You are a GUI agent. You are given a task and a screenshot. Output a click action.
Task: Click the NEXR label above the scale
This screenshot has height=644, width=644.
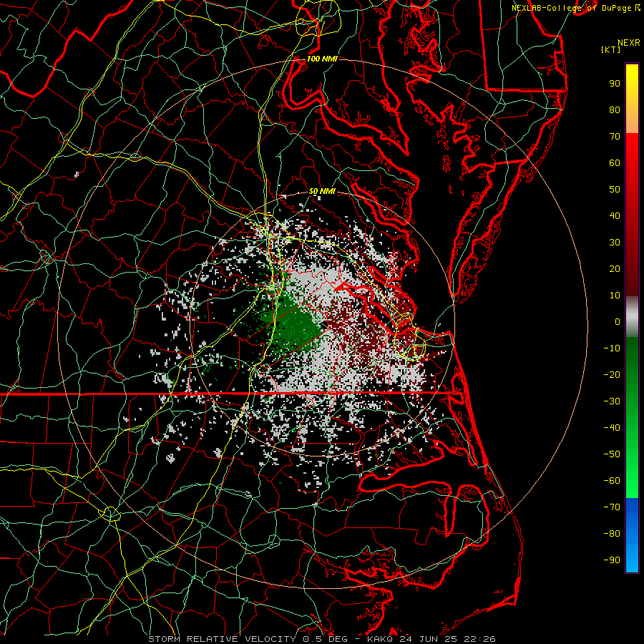(x=628, y=43)
